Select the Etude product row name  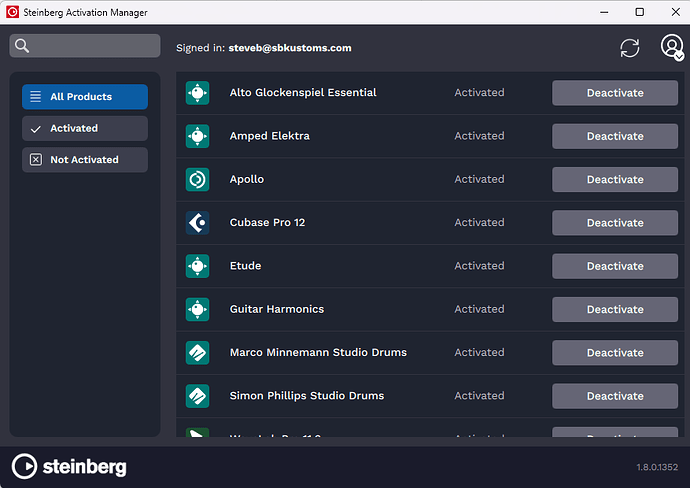245,266
